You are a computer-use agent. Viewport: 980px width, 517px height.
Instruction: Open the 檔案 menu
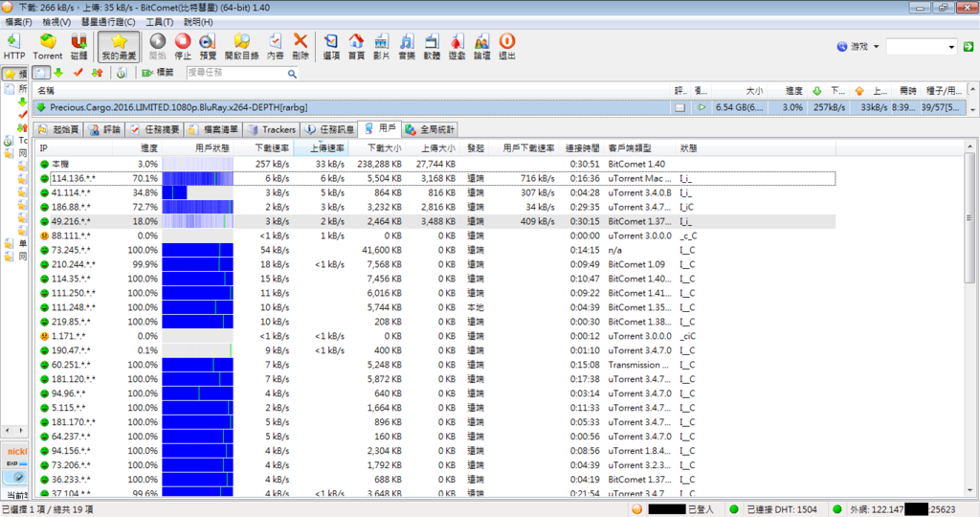click(x=19, y=22)
